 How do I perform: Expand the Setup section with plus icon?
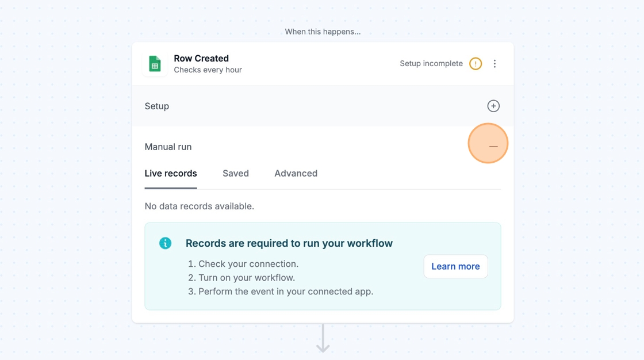tap(493, 106)
